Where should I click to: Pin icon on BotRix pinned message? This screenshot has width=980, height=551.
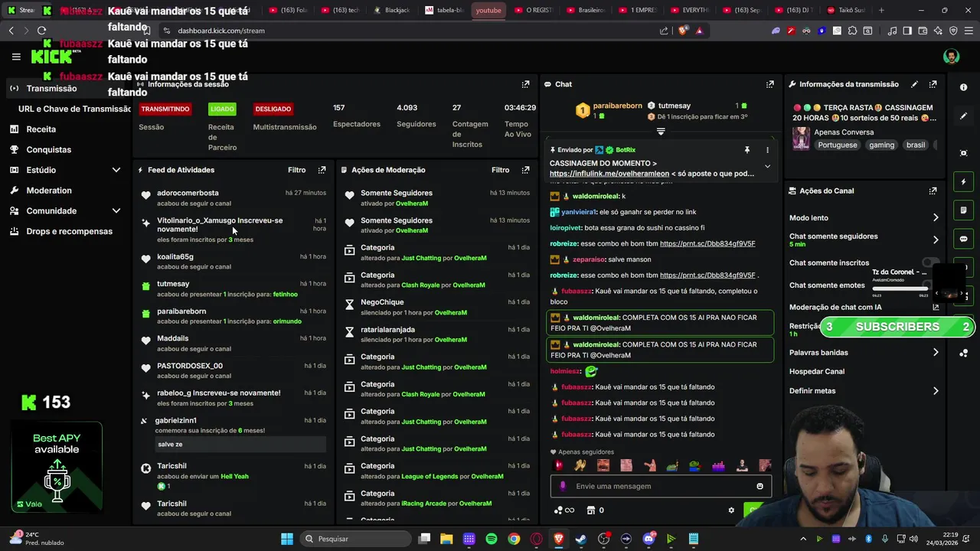746,150
